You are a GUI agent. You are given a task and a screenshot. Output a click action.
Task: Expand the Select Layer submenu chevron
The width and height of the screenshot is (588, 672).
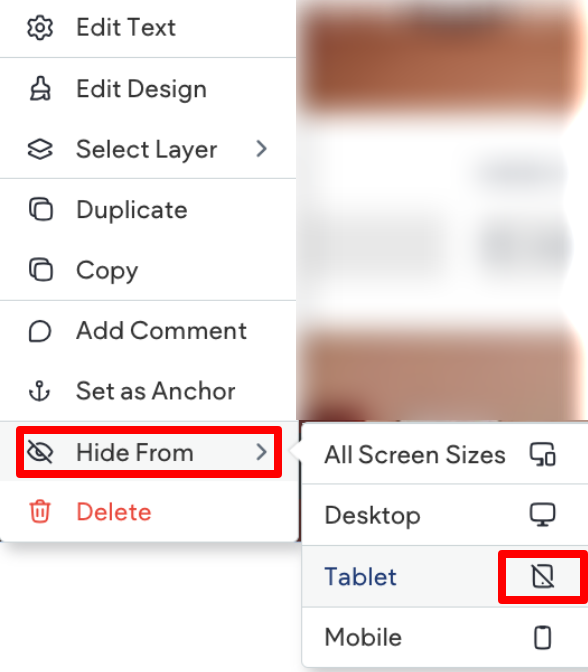click(261, 149)
